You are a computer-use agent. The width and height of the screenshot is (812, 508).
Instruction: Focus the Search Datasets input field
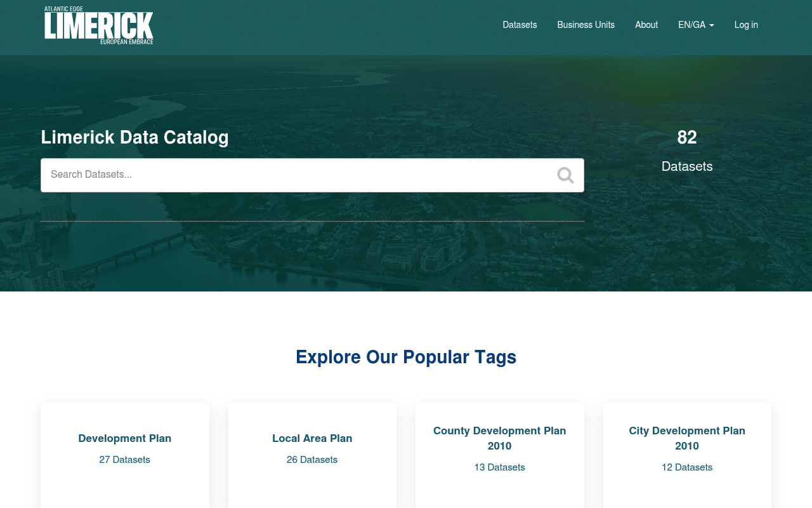click(x=312, y=175)
